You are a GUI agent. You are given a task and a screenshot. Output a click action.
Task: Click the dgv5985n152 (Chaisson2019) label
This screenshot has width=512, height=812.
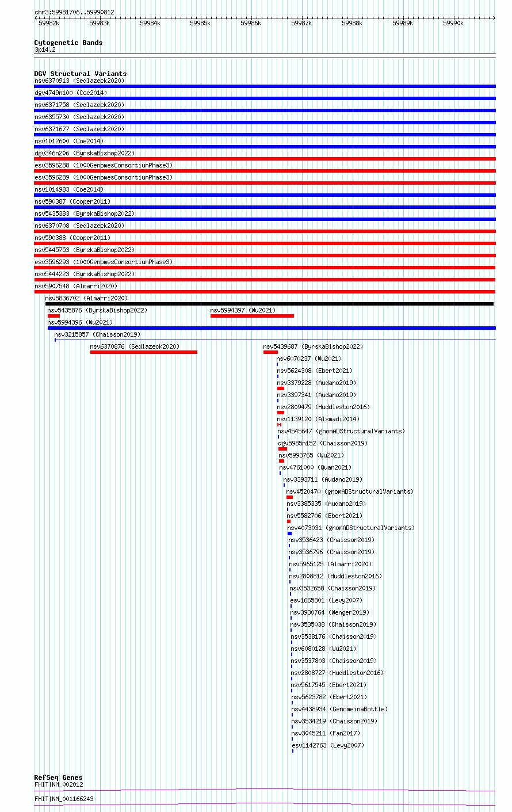323,443
